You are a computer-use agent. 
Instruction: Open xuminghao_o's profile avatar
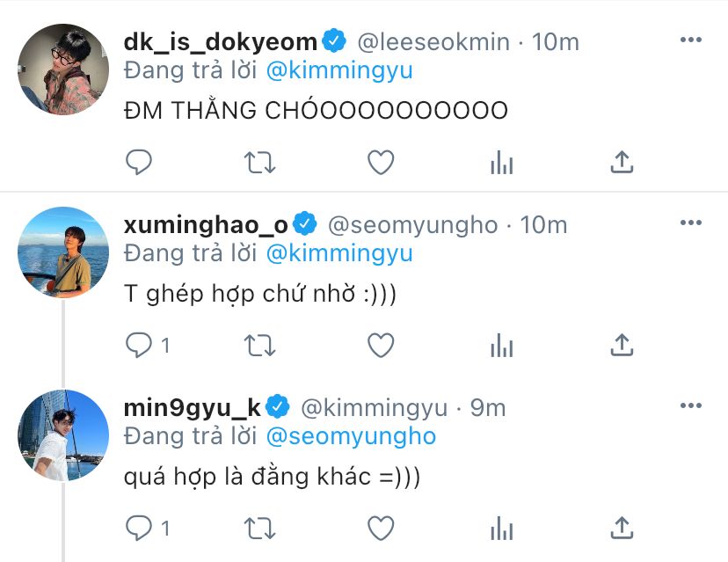[x=62, y=252]
